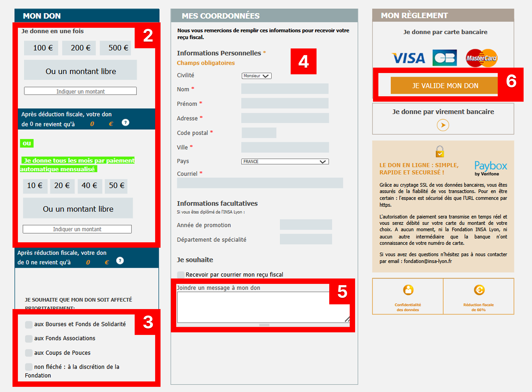Click the upper 'Ou un montant libre' button

[x=80, y=70]
